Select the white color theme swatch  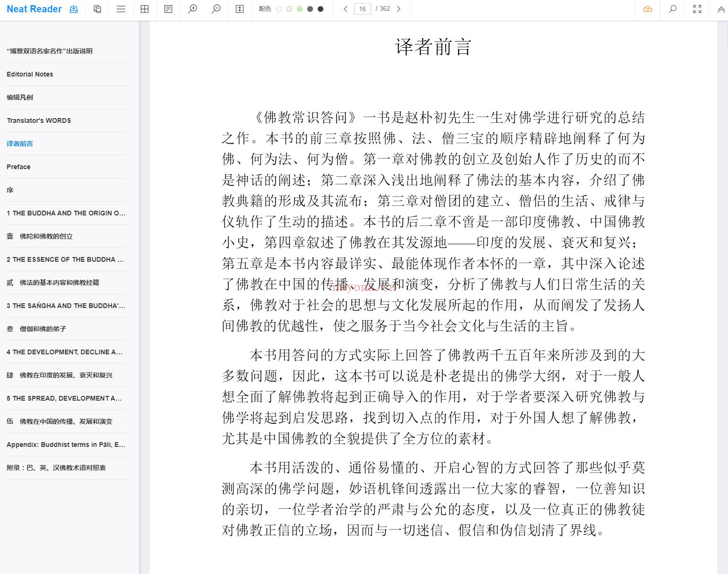click(x=279, y=9)
